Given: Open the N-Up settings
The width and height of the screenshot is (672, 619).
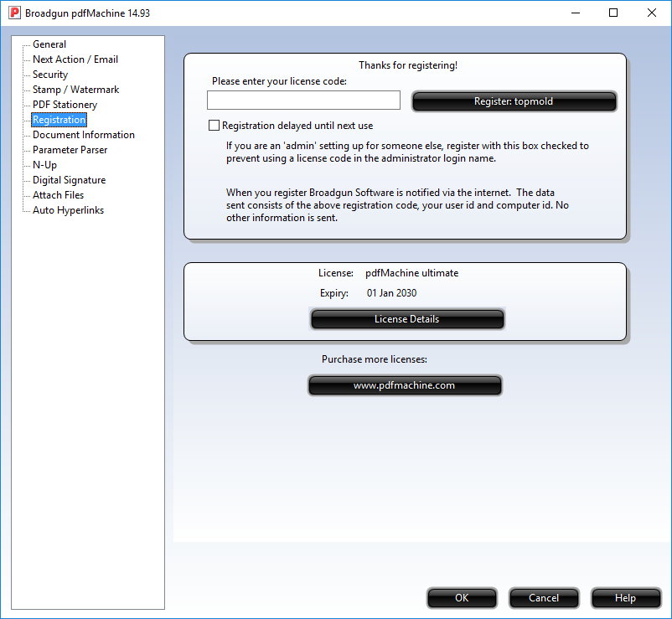Looking at the screenshot, I should click(44, 165).
